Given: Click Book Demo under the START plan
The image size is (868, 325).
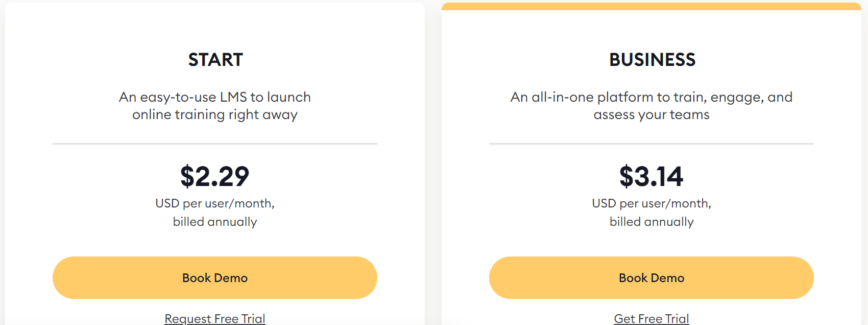Looking at the screenshot, I should click(x=215, y=277).
